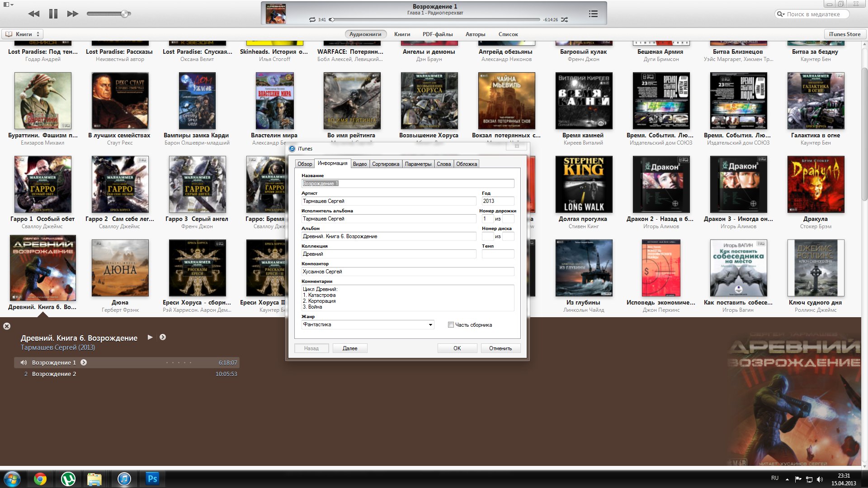Open options arrow for Возрождение 1 track
This screenshot has height=488, width=868.
coord(84,362)
